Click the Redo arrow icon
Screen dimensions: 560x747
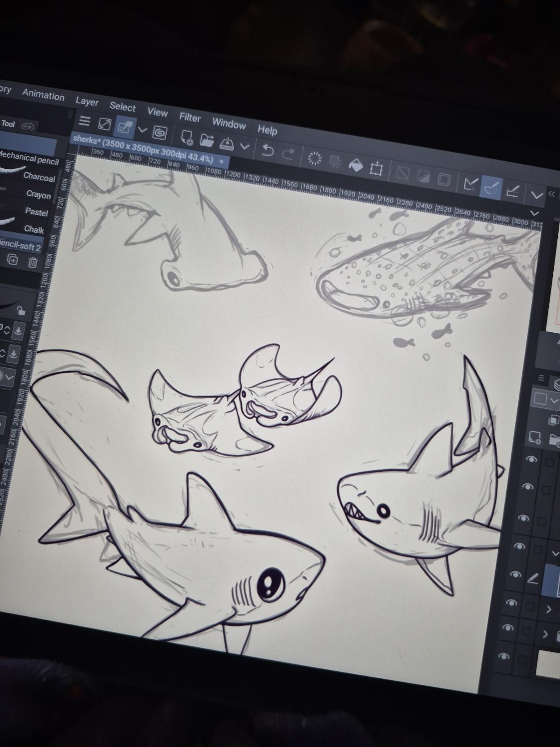pyautogui.click(x=288, y=154)
